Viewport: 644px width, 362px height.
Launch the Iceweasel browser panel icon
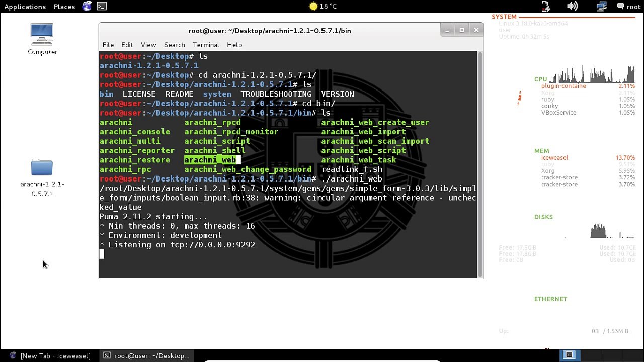pos(87,6)
